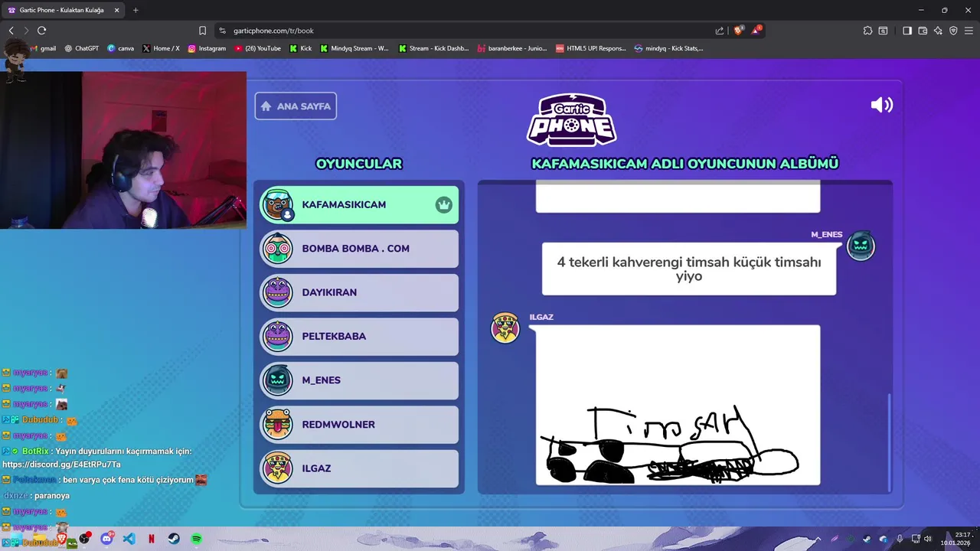Open the browser extensions puzzle icon
Screen dimensions: 980x551
(x=867, y=31)
